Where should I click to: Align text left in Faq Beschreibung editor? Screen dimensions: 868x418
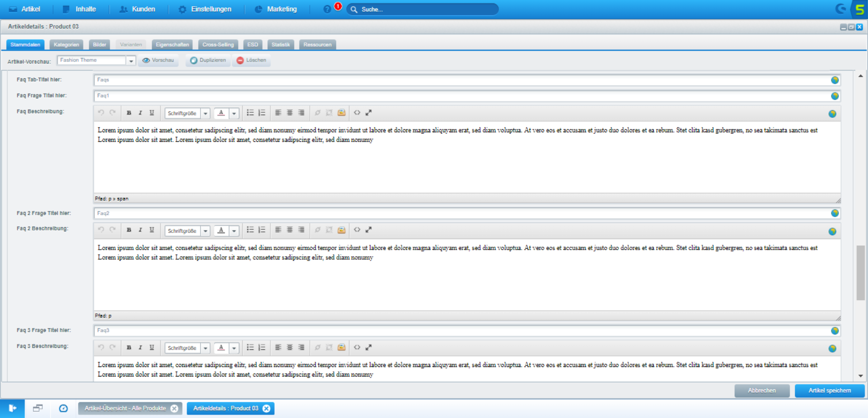point(278,113)
